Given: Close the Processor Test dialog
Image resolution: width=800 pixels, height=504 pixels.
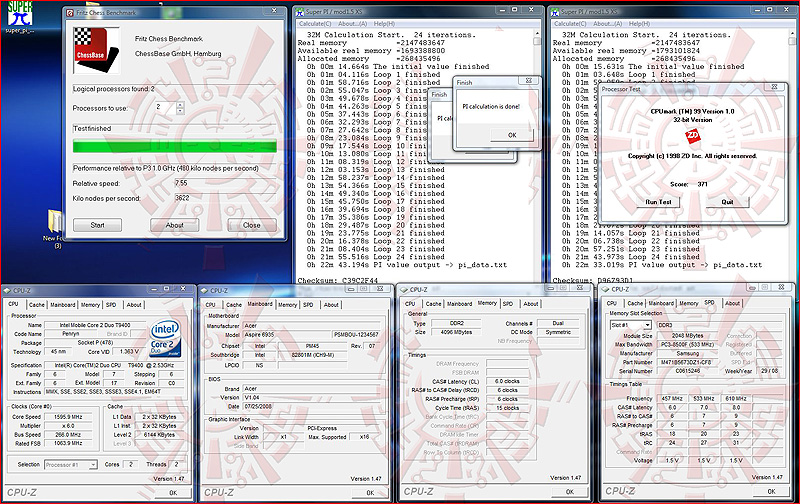Looking at the screenshot, I should click(x=774, y=87).
